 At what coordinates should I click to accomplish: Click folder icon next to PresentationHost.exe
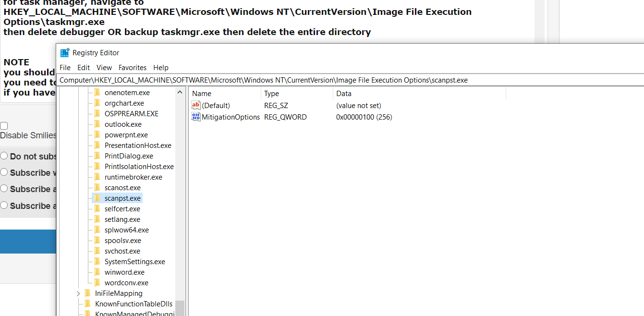click(97, 146)
